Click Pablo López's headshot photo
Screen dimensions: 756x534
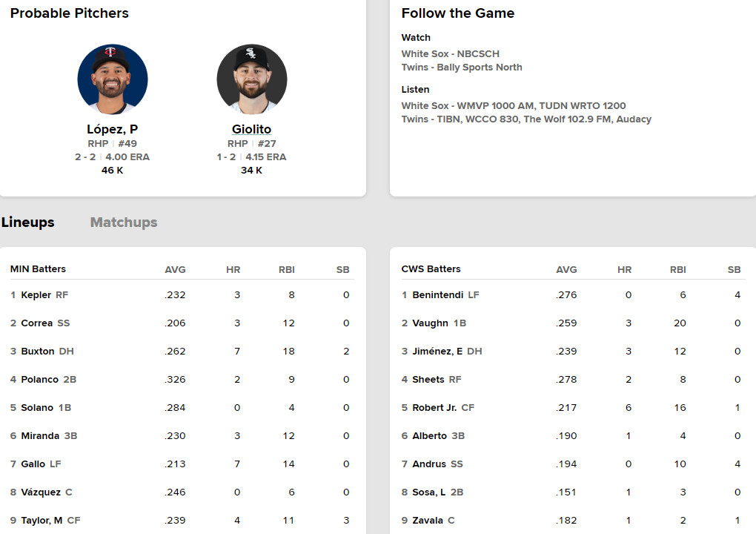coord(113,79)
